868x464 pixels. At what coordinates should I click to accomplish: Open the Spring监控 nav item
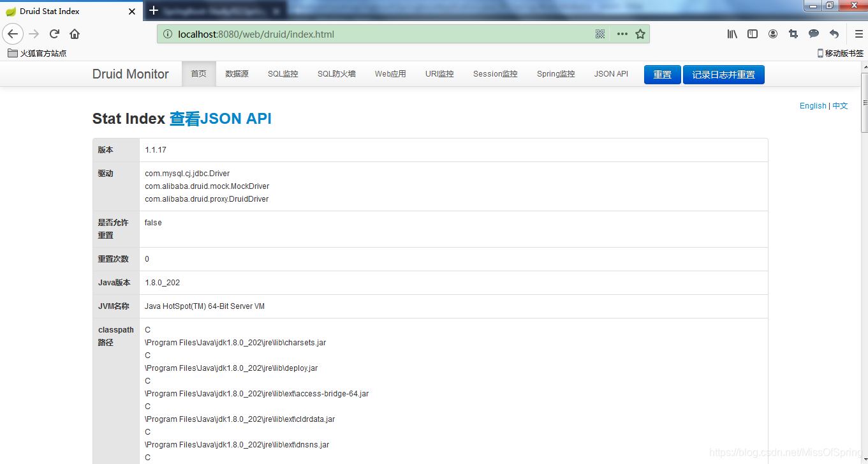(556, 74)
